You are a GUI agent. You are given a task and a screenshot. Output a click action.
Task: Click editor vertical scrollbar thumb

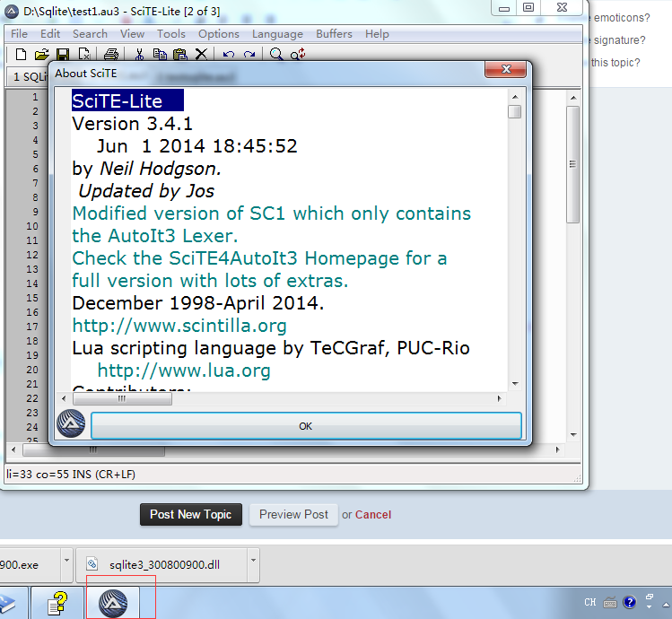point(573,164)
